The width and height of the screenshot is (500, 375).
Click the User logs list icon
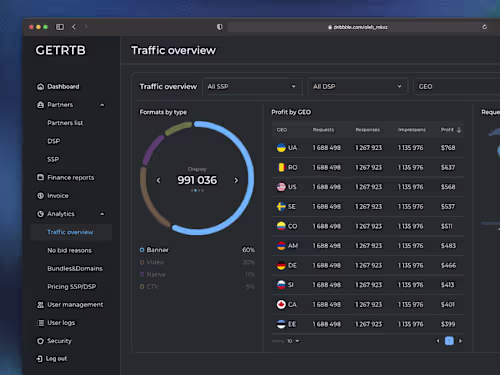[x=40, y=323]
